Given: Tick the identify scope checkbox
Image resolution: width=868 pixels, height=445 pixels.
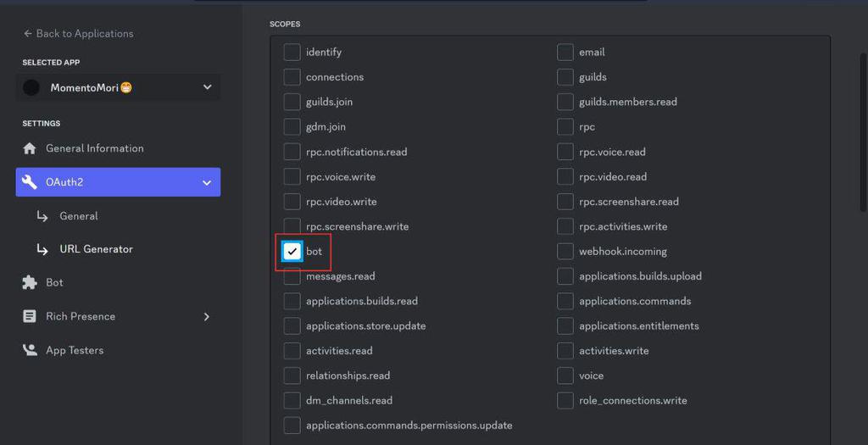Looking at the screenshot, I should [x=292, y=53].
